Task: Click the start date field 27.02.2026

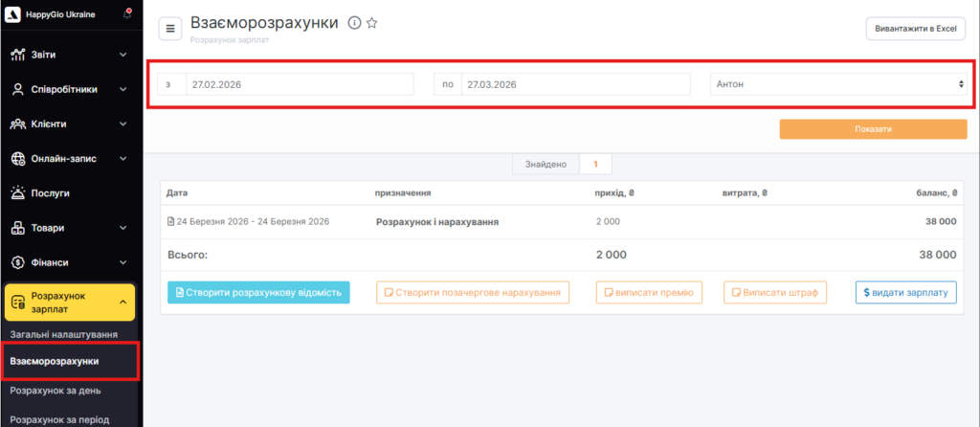Action: (x=299, y=84)
